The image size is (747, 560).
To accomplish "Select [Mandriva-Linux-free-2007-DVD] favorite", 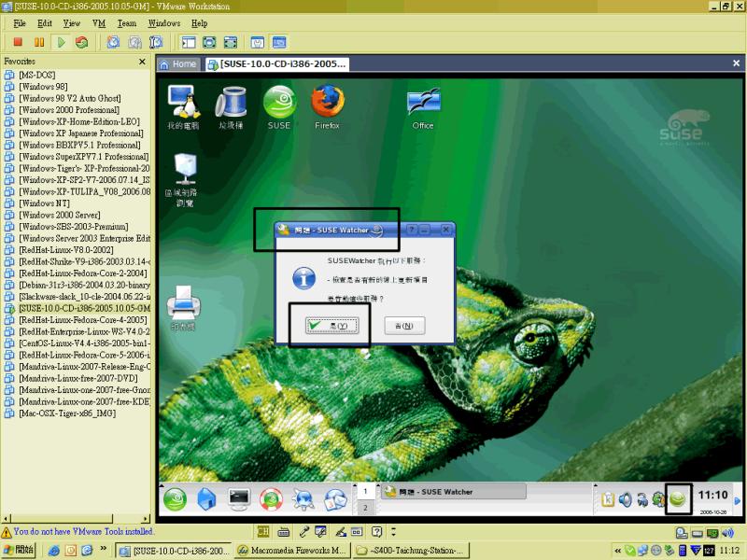I will pos(78,378).
